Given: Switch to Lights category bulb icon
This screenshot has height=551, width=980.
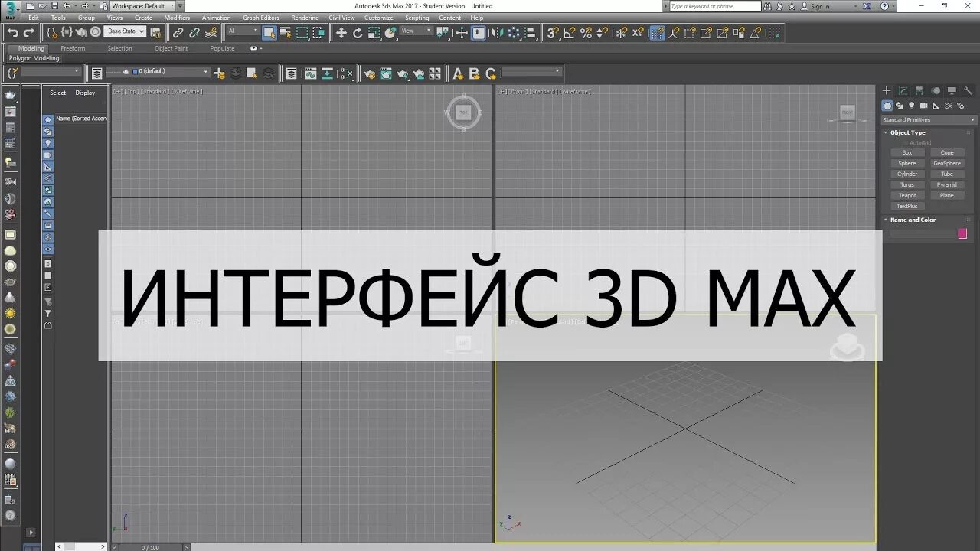Looking at the screenshot, I should tap(911, 106).
